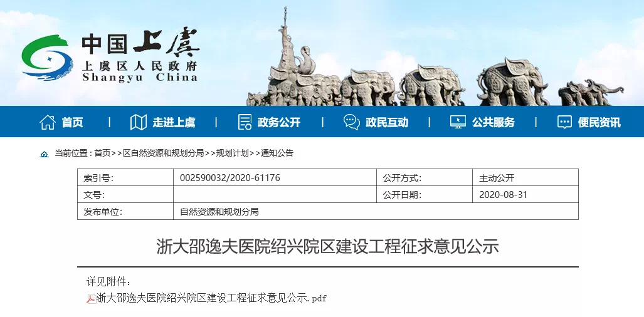The height and width of the screenshot is (317, 644).
Task: Click the monitor icon beside 公共服务
Action: pyautogui.click(x=458, y=122)
